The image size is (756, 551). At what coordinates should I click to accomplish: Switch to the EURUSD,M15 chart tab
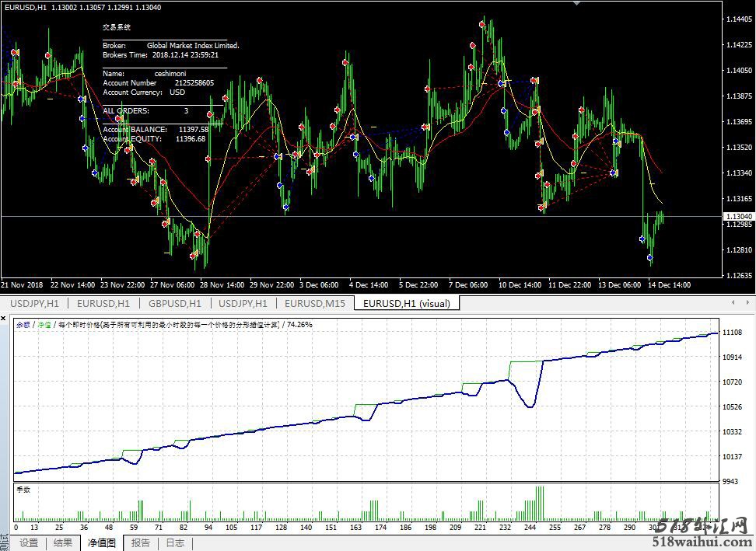pos(315,303)
